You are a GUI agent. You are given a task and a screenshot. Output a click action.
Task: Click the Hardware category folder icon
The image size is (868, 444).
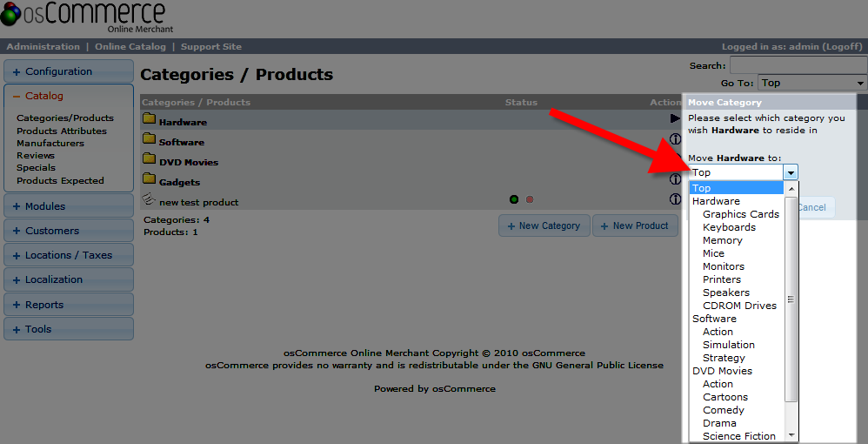[149, 119]
